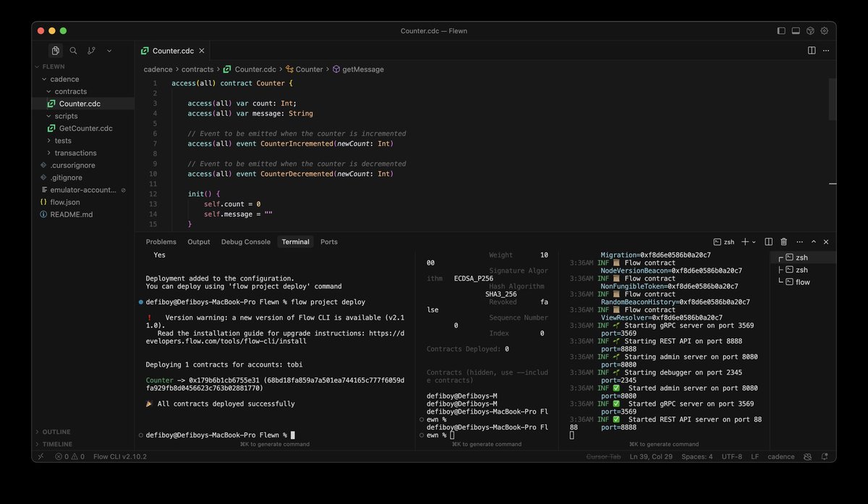Open terminal panel more actions ellipsis

click(x=799, y=242)
